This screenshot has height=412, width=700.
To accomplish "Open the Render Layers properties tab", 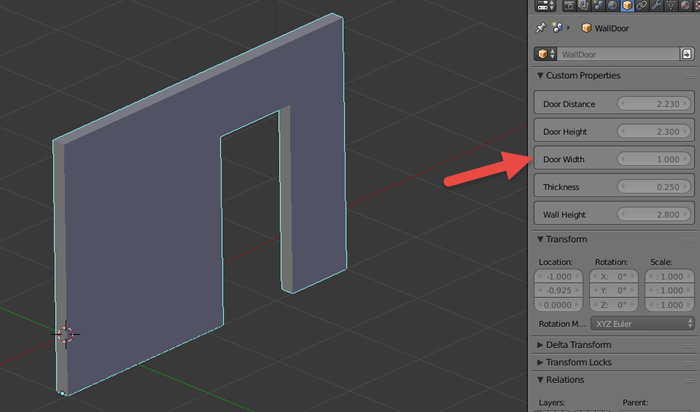I will (x=583, y=5).
